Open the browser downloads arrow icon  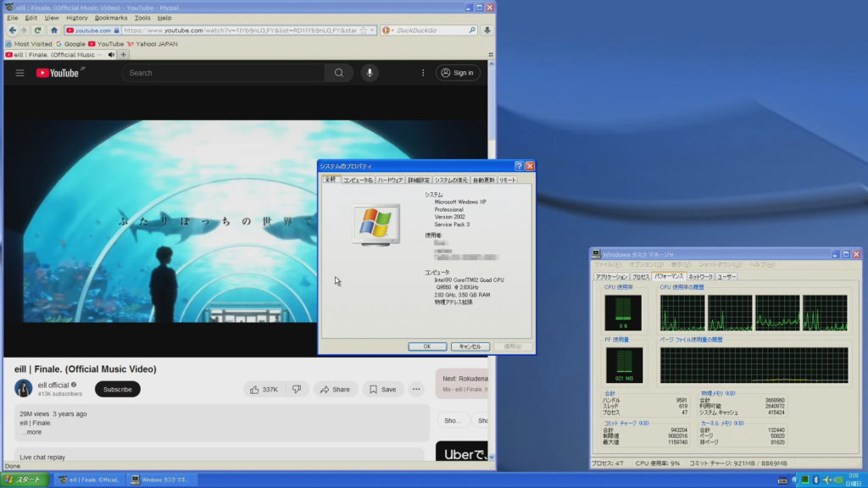point(487,30)
